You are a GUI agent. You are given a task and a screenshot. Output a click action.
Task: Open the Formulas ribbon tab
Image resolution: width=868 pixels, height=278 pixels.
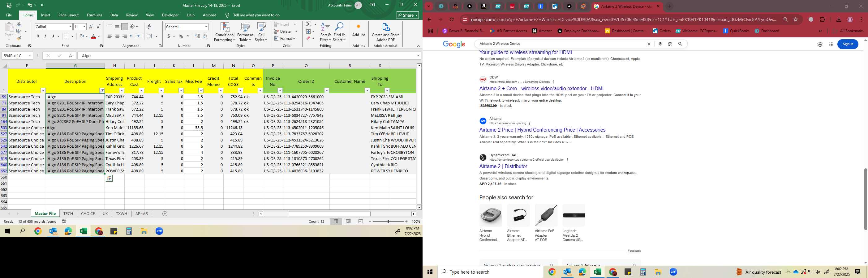point(94,15)
